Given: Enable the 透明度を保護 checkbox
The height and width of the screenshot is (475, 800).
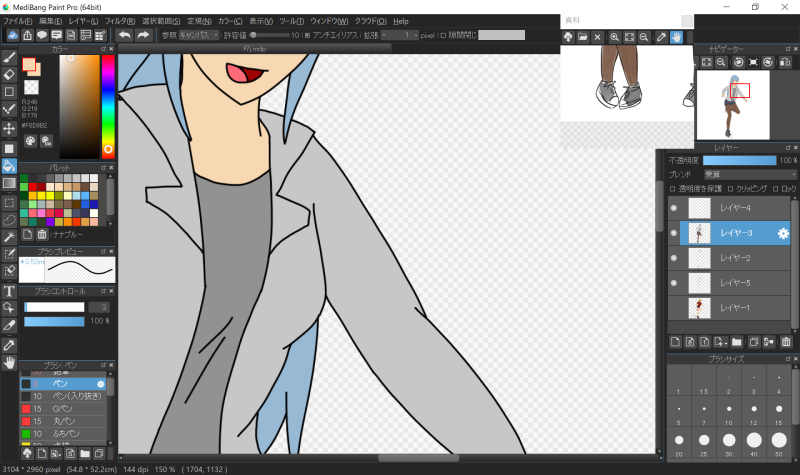Looking at the screenshot, I should pos(673,188).
